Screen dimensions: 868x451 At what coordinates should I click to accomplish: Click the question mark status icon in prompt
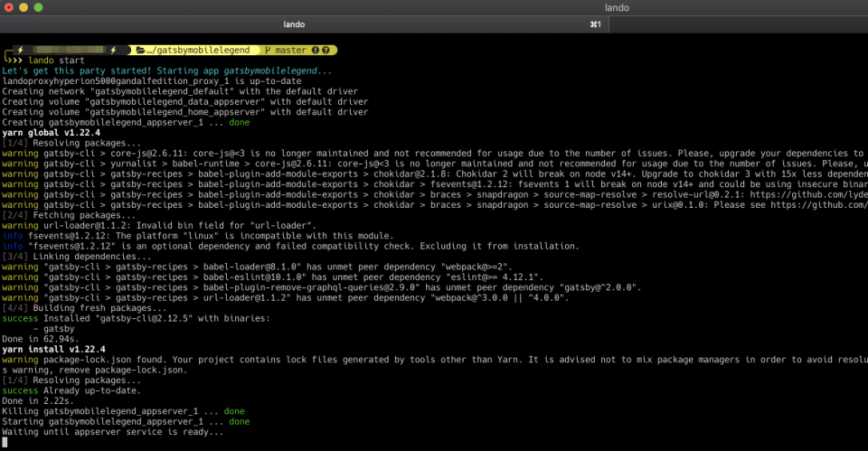(325, 50)
